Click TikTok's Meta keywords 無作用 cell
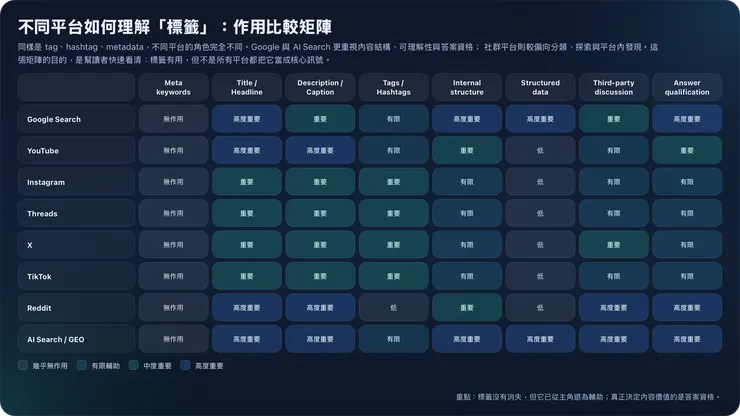This screenshot has height=416, width=740. click(173, 276)
